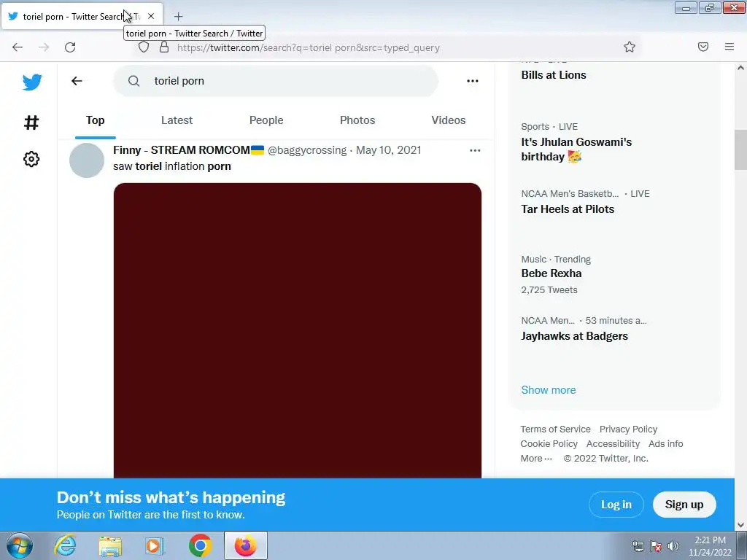747x560 pixels.
Task: Launch Internet Explorer from taskbar
Action: [65, 545]
